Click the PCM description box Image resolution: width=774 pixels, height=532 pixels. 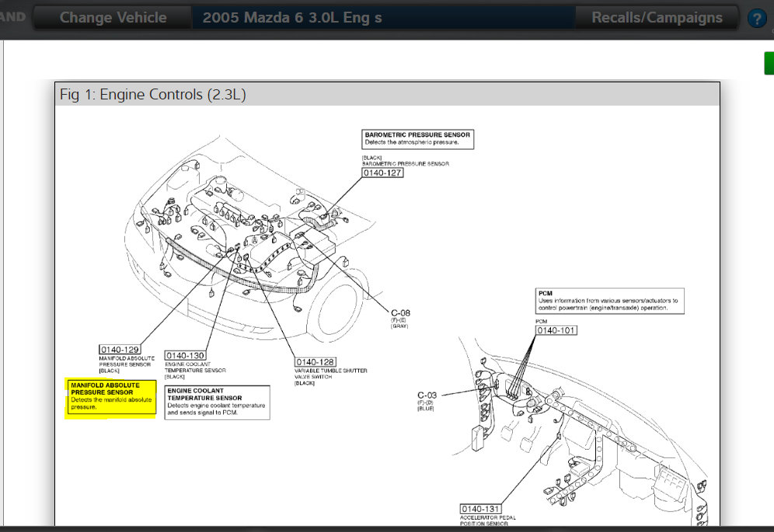pyautogui.click(x=609, y=301)
